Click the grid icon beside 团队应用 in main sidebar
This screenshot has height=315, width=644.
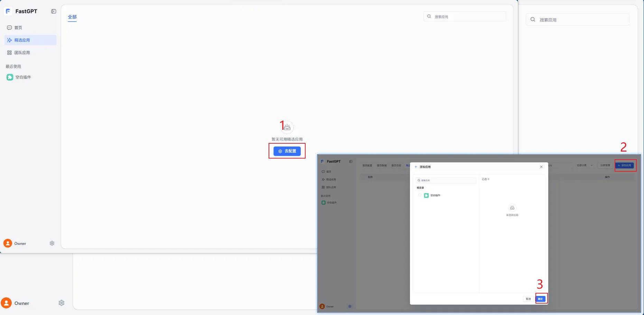coord(9,53)
